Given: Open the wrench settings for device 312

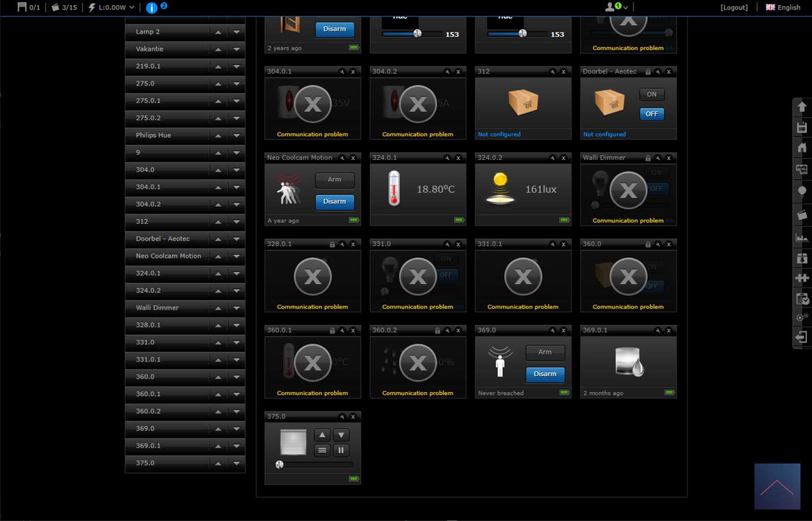Looking at the screenshot, I should 552,72.
